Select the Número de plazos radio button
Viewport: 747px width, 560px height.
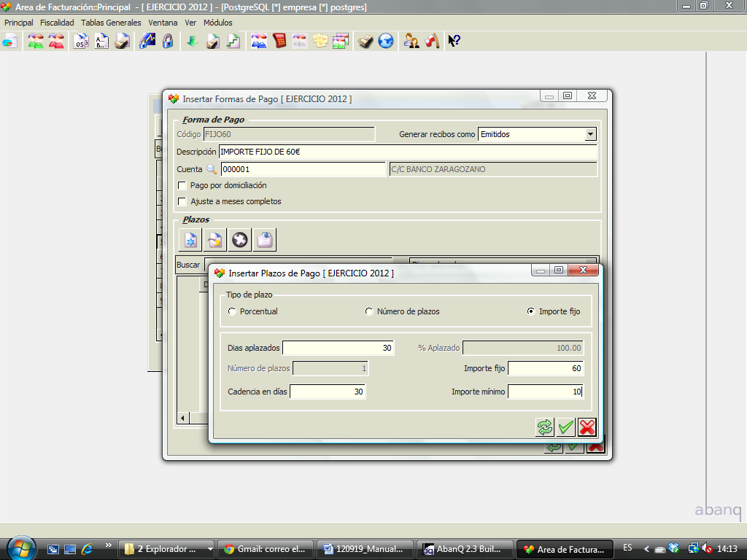point(368,311)
